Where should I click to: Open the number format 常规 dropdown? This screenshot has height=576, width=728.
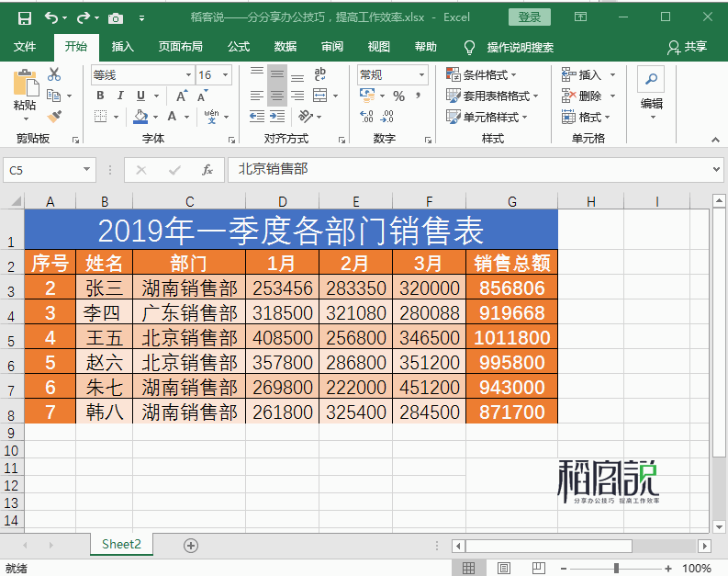421,74
